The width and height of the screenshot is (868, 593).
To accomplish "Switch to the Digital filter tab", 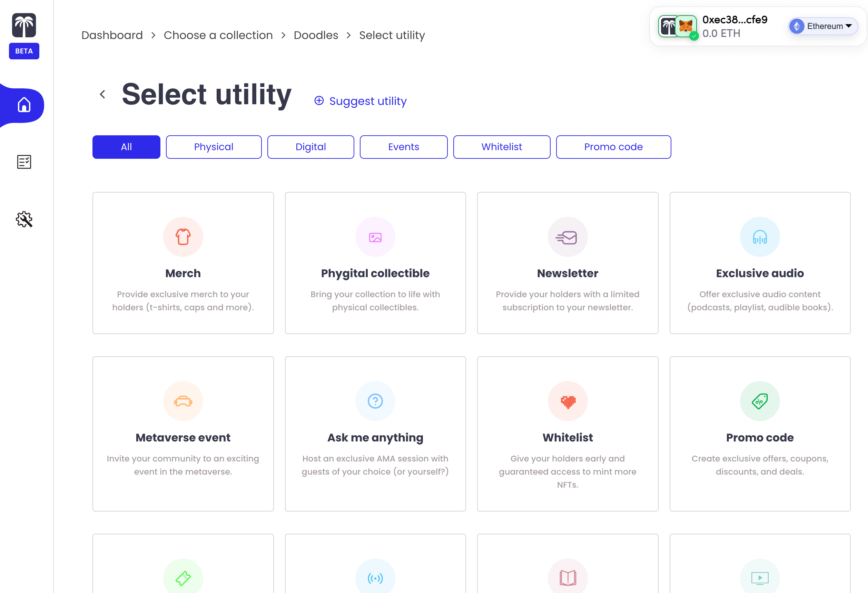I will (311, 147).
